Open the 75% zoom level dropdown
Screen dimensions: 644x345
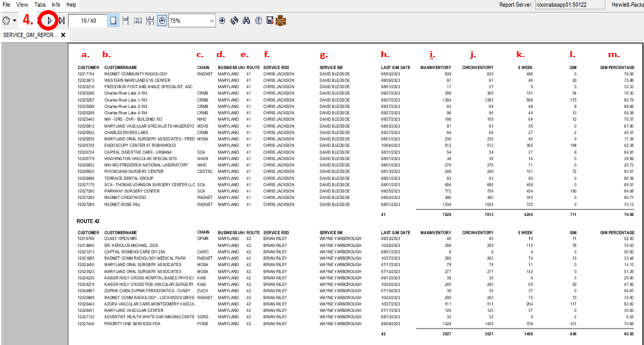pos(212,21)
